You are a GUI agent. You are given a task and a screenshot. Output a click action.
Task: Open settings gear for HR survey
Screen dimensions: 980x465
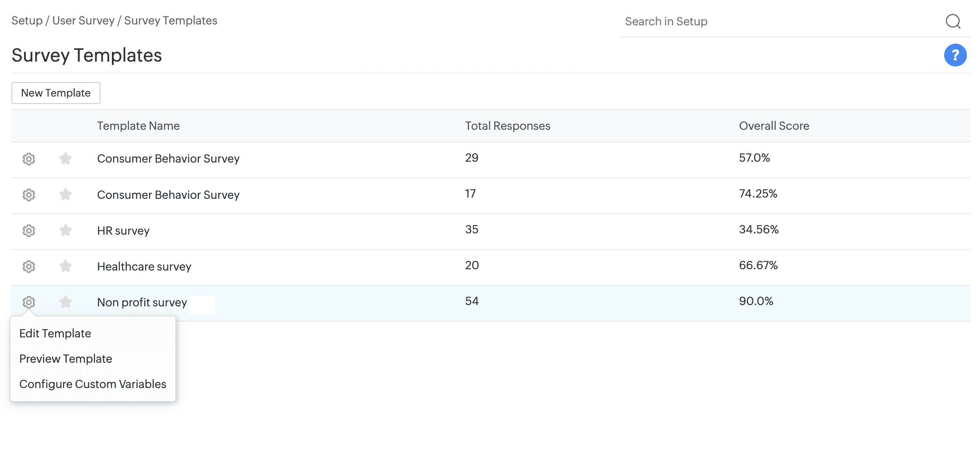tap(29, 230)
